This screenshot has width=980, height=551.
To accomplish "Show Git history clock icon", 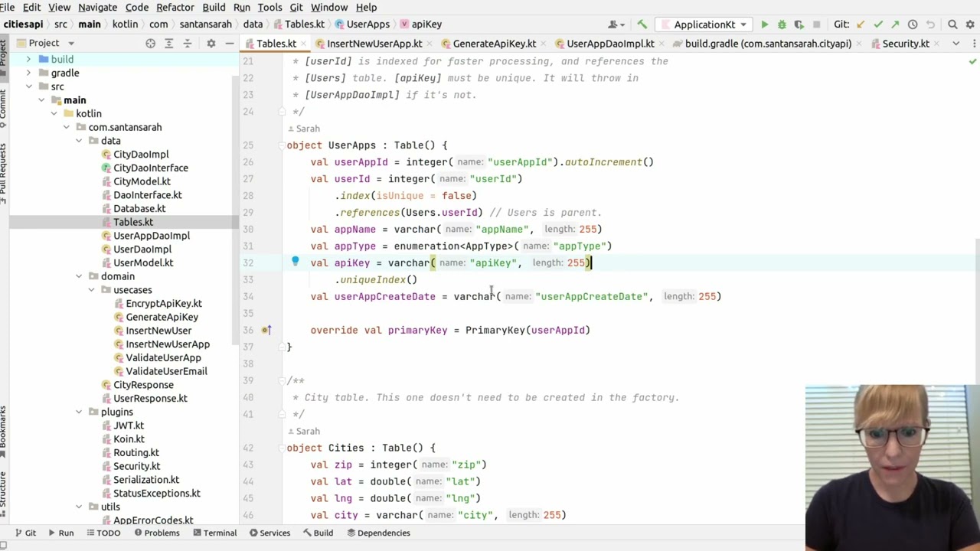I will pyautogui.click(x=913, y=24).
